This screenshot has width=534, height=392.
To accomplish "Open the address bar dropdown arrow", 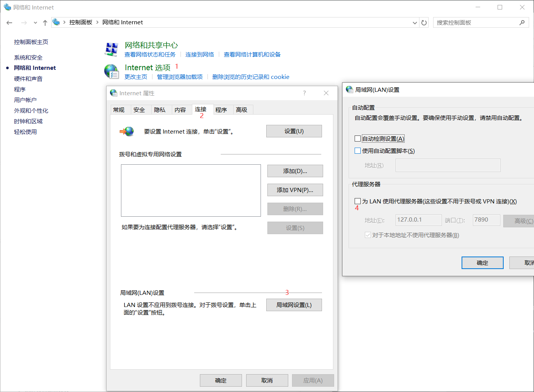I will 415,22.
